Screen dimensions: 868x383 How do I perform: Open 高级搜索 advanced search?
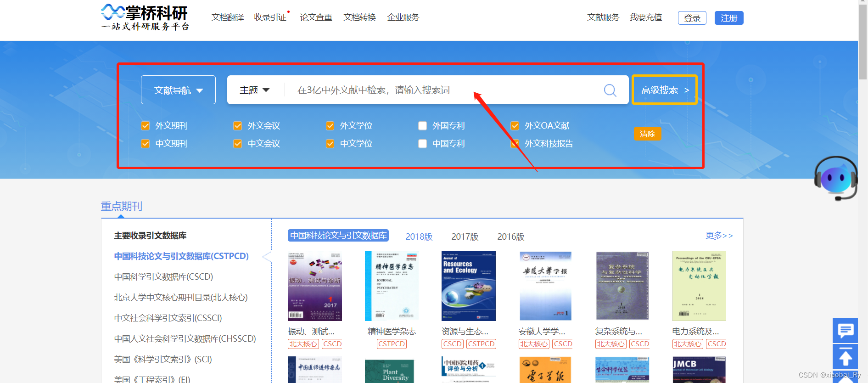click(x=665, y=90)
